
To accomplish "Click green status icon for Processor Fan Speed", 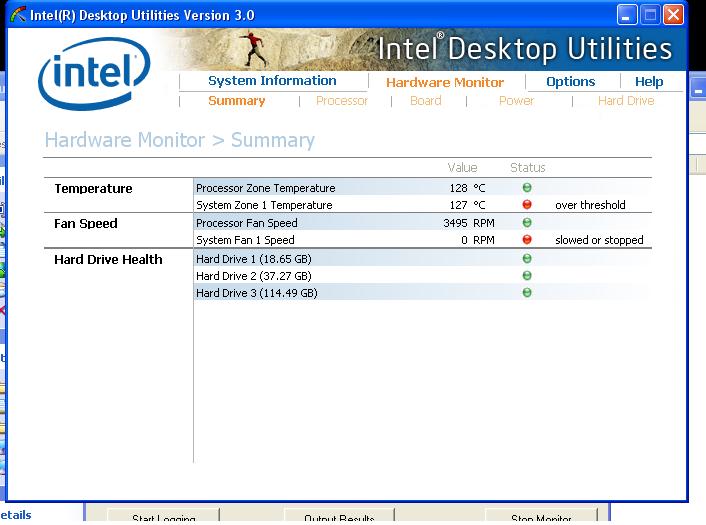I will pos(527,222).
